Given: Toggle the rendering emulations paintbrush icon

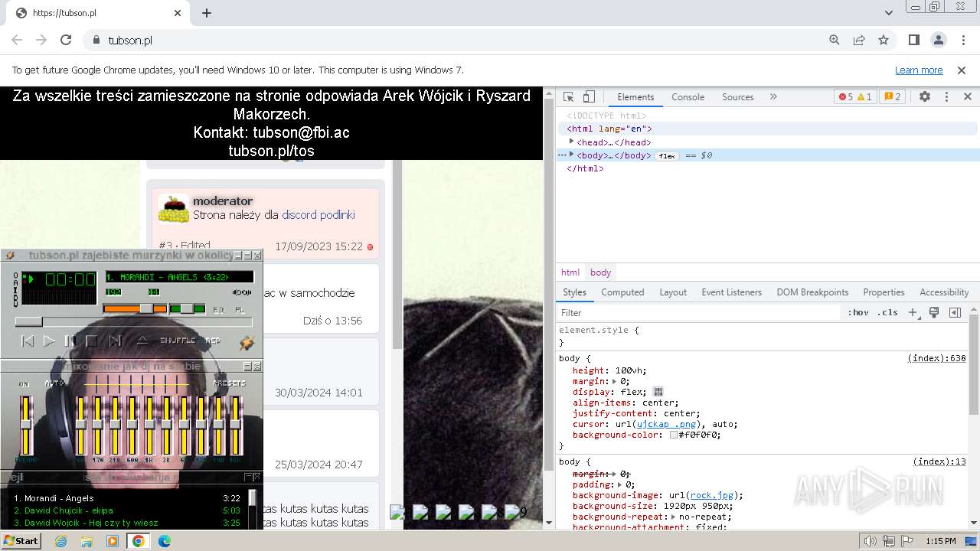Looking at the screenshot, I should [934, 312].
